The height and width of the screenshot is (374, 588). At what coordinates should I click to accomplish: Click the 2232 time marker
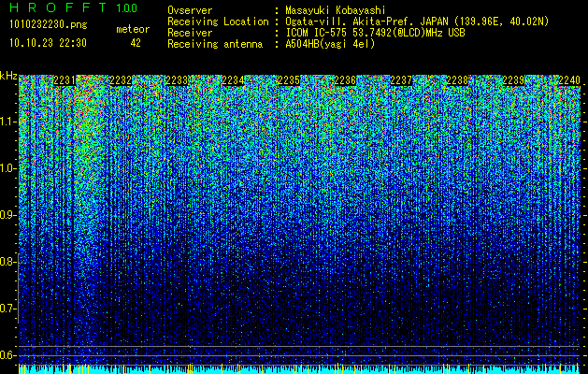[121, 80]
